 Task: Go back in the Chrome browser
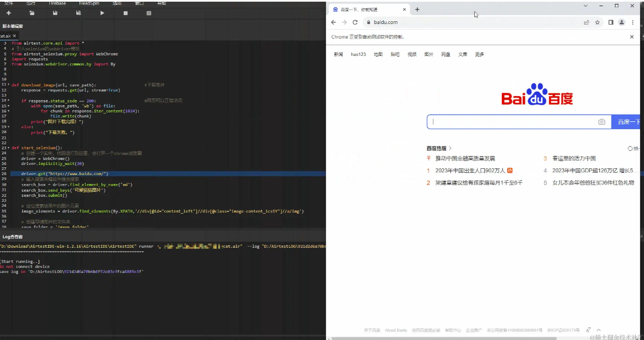tap(334, 22)
